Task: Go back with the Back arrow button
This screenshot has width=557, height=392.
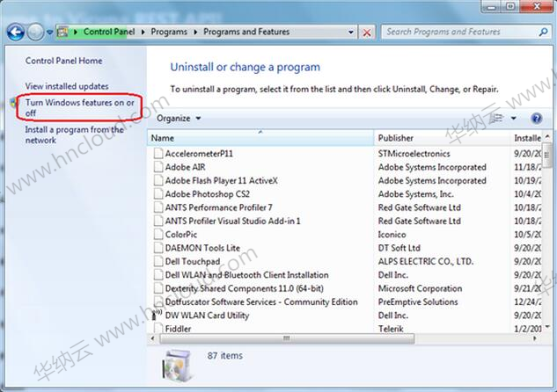Action: click(x=16, y=33)
